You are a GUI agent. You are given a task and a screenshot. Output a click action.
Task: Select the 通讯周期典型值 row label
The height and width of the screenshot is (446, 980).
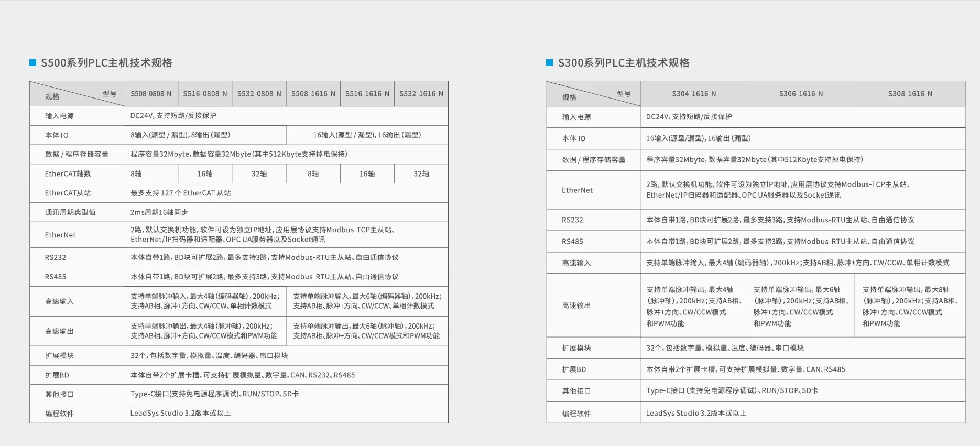tap(70, 212)
